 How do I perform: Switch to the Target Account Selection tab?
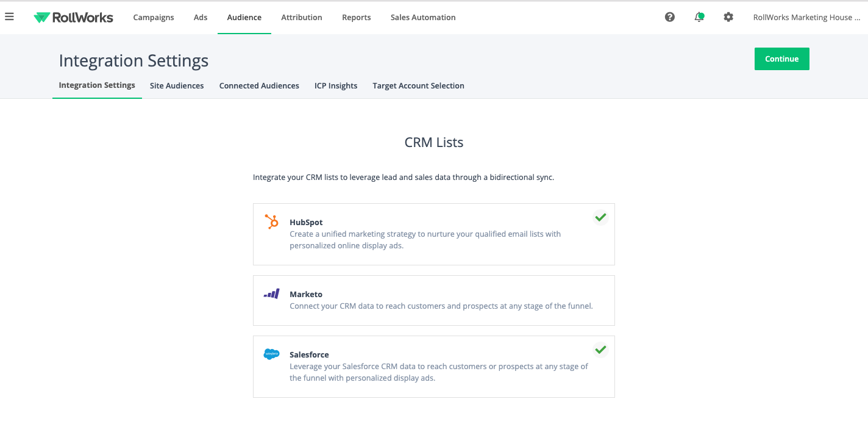coord(418,85)
